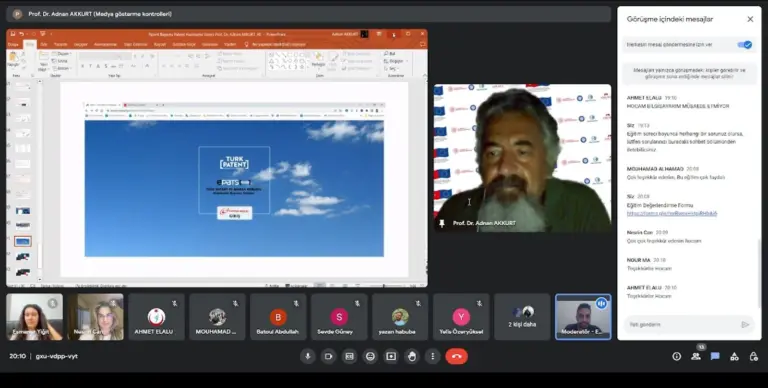
Task: Select AHMET ELALU participant tile
Action: (x=156, y=317)
